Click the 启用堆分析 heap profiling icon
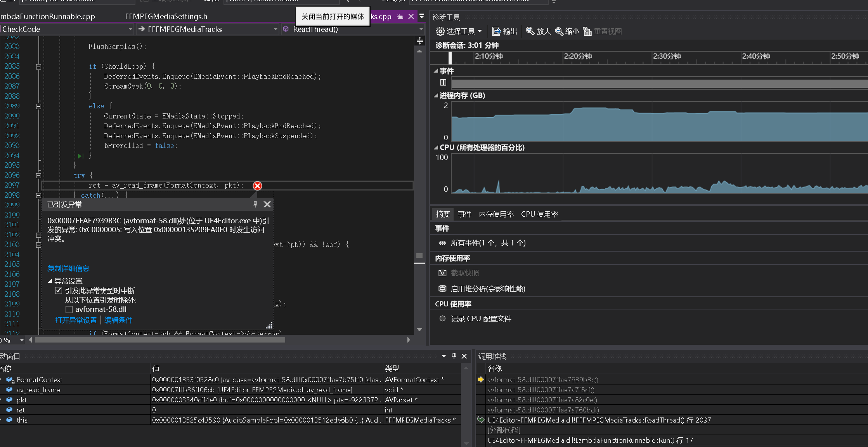The image size is (868, 447). point(442,289)
